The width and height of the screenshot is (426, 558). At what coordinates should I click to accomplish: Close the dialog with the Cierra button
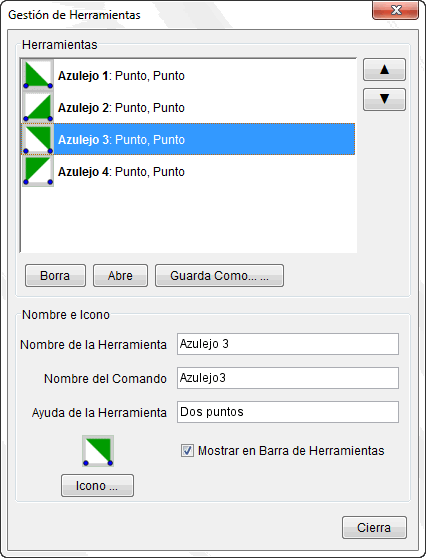(374, 527)
